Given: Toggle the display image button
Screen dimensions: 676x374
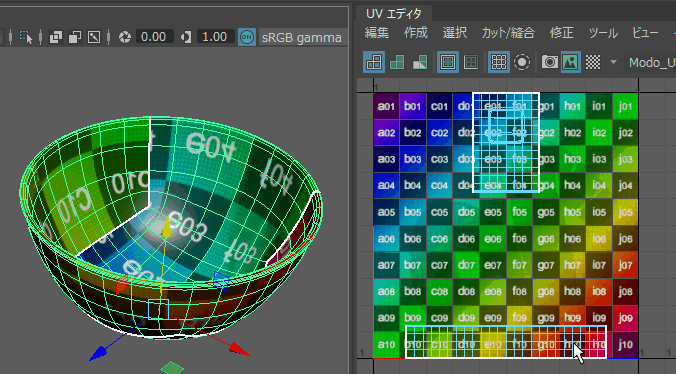Looking at the screenshot, I should coord(570,62).
